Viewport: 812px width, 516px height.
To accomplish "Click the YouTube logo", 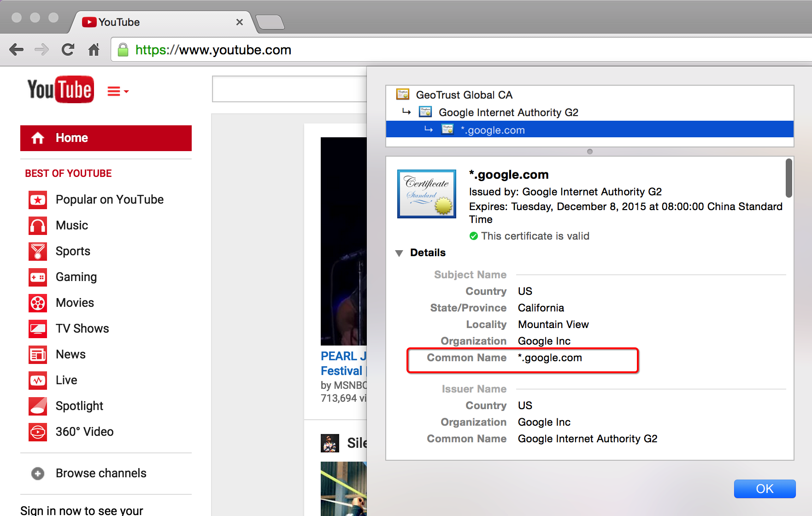I will click(x=60, y=89).
